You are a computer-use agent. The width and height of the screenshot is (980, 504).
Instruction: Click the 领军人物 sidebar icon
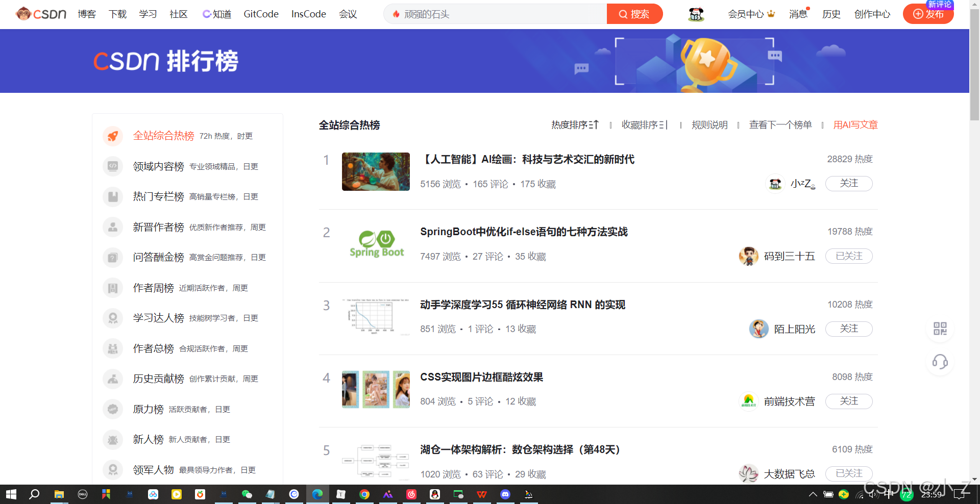[113, 470]
